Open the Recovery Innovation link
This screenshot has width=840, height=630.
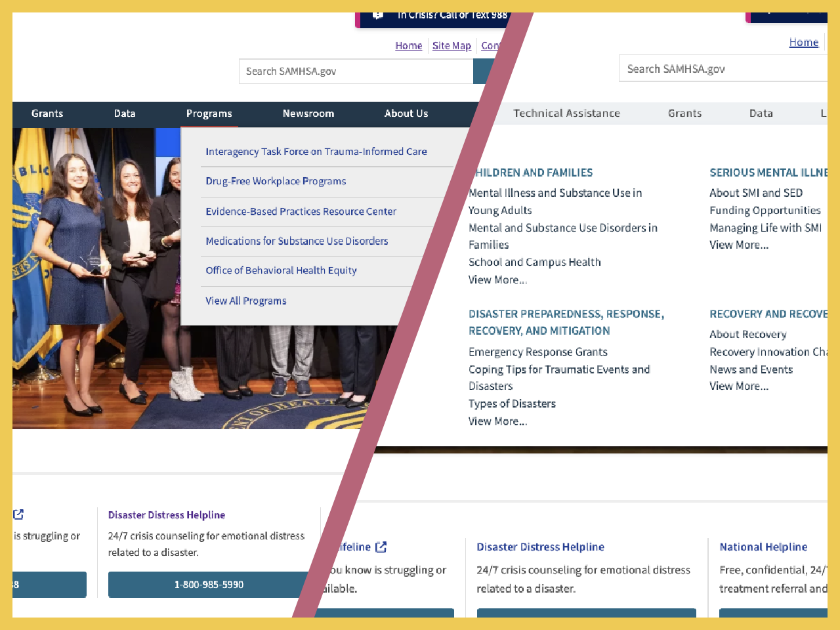click(x=768, y=352)
